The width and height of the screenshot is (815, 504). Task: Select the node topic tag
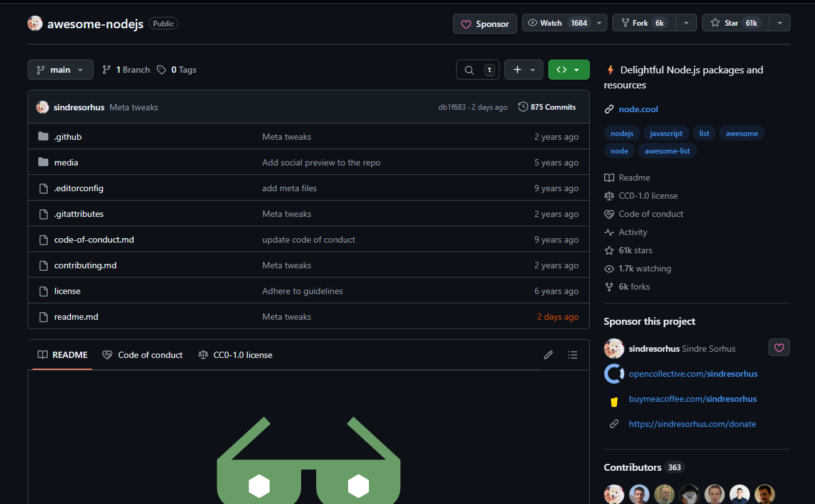click(x=619, y=151)
